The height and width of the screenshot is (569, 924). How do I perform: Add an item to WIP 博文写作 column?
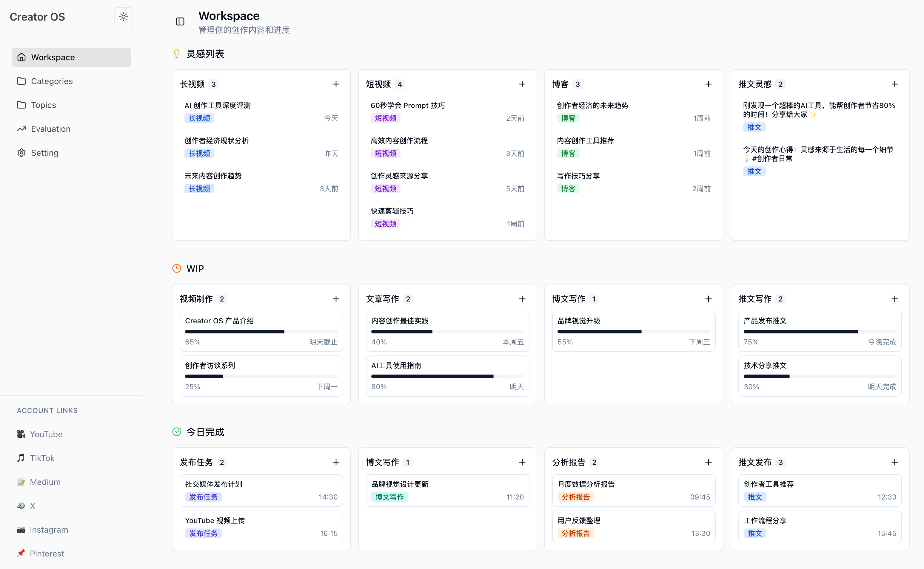pos(708,299)
